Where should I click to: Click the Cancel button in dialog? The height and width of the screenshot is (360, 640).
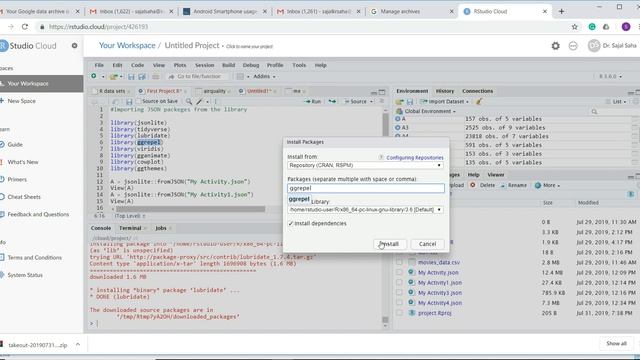pyautogui.click(x=427, y=244)
